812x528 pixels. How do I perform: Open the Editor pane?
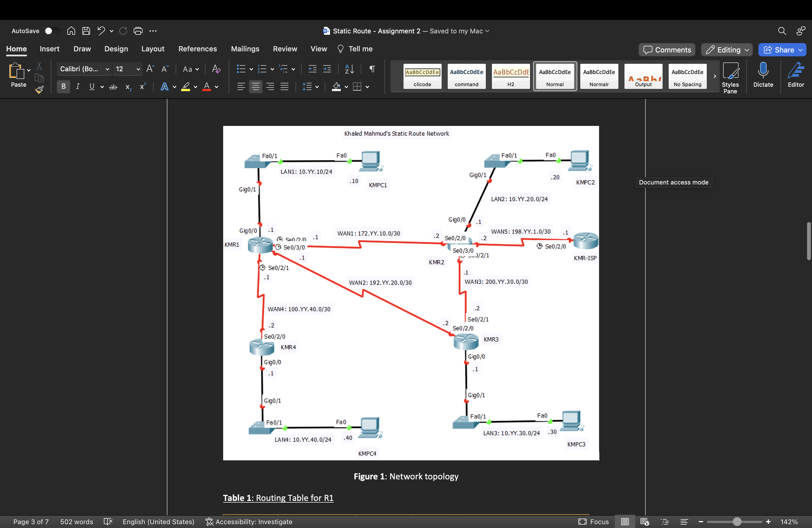(x=796, y=75)
